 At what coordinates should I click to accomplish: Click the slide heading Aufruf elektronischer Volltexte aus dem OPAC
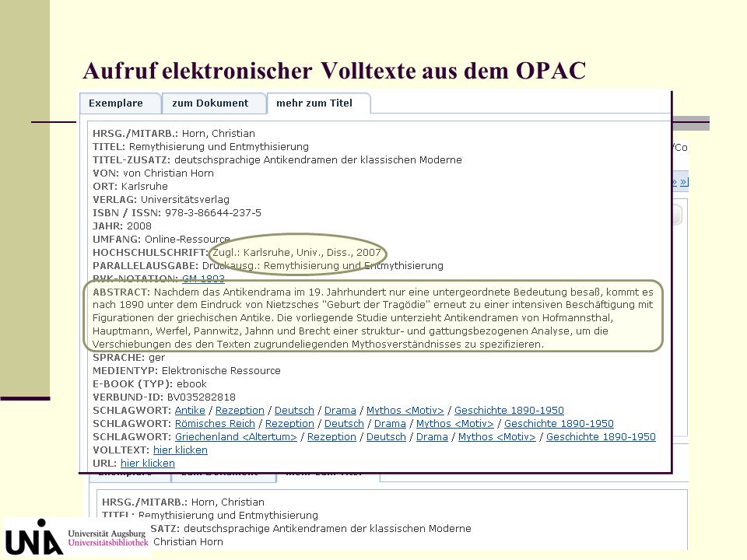[335, 71]
